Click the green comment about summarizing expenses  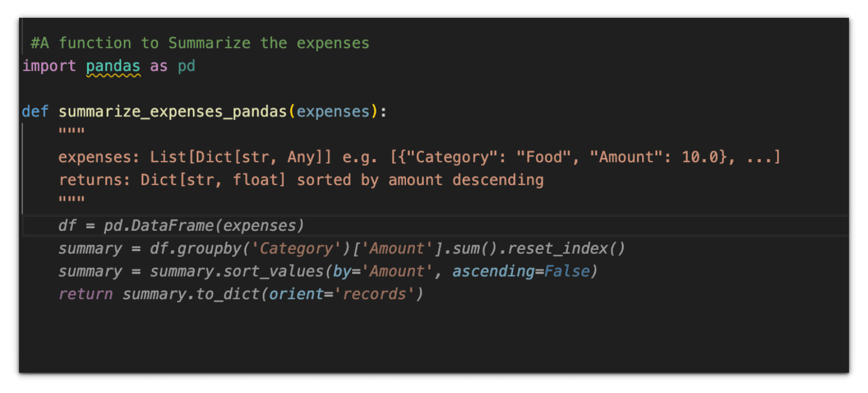200,43
